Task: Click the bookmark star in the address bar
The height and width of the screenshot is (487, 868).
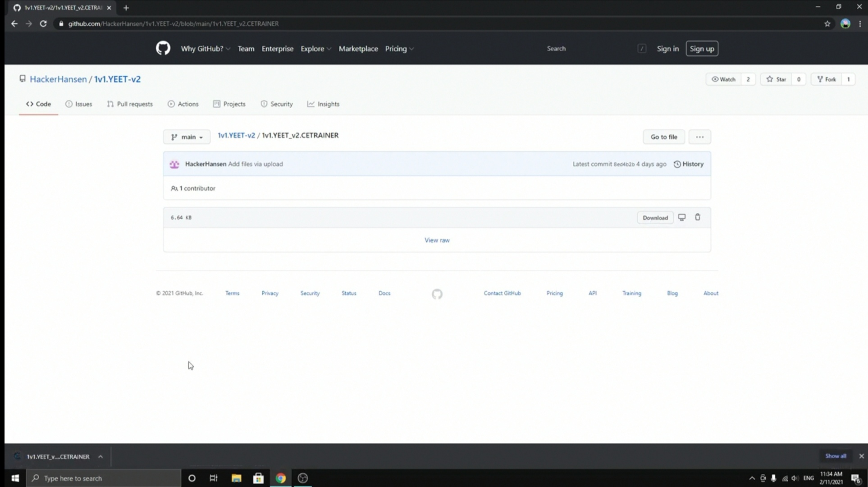Action: point(827,24)
